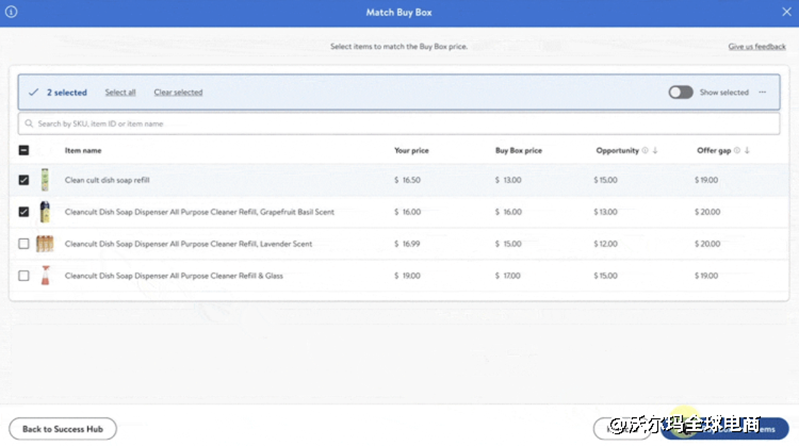Toggle the header select-all checkbox
Image resolution: width=799 pixels, height=446 pixels.
pyautogui.click(x=24, y=151)
